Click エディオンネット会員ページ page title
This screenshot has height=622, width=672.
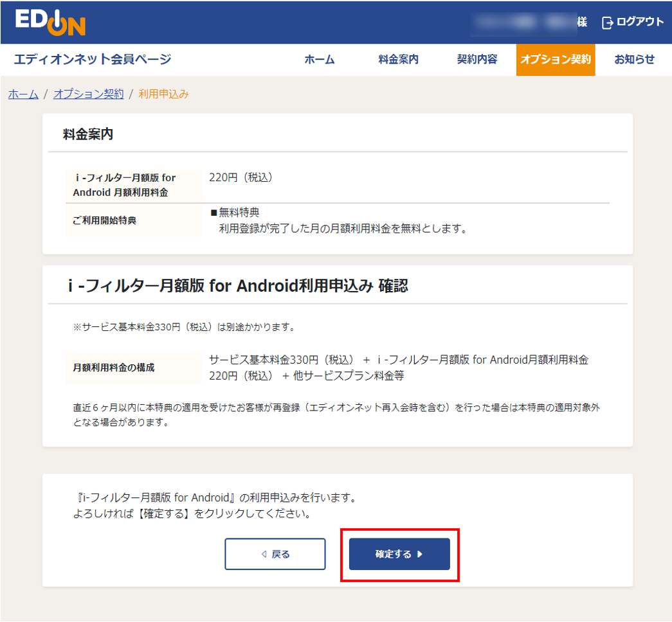point(91,58)
